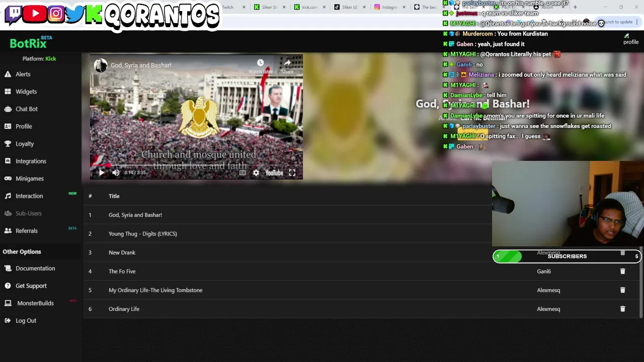644x362 pixels.
Task: Open the Referrals page
Action: click(26, 231)
